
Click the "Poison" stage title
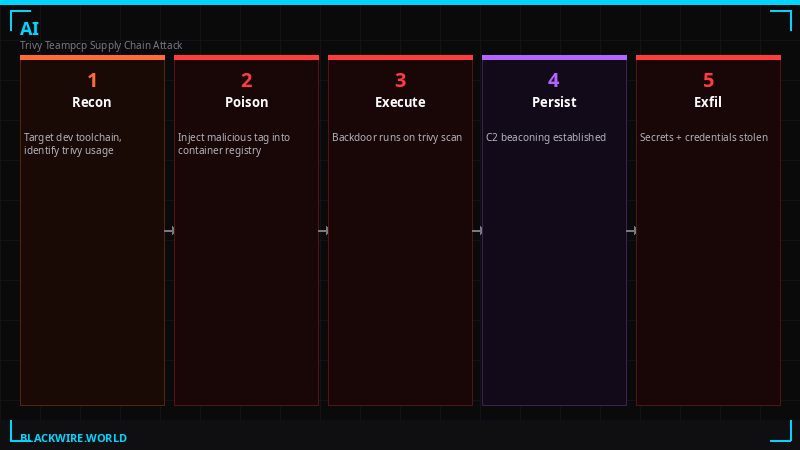[x=246, y=102]
